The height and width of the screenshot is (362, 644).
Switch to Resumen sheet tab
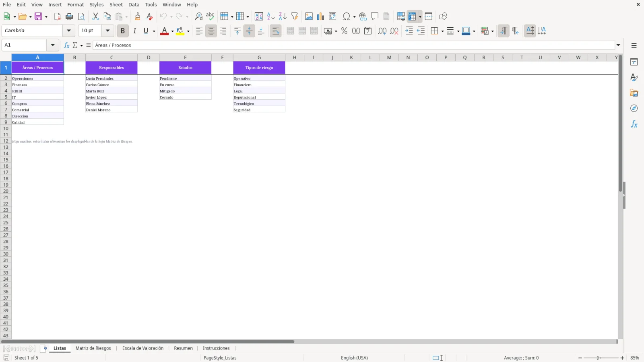click(183, 348)
